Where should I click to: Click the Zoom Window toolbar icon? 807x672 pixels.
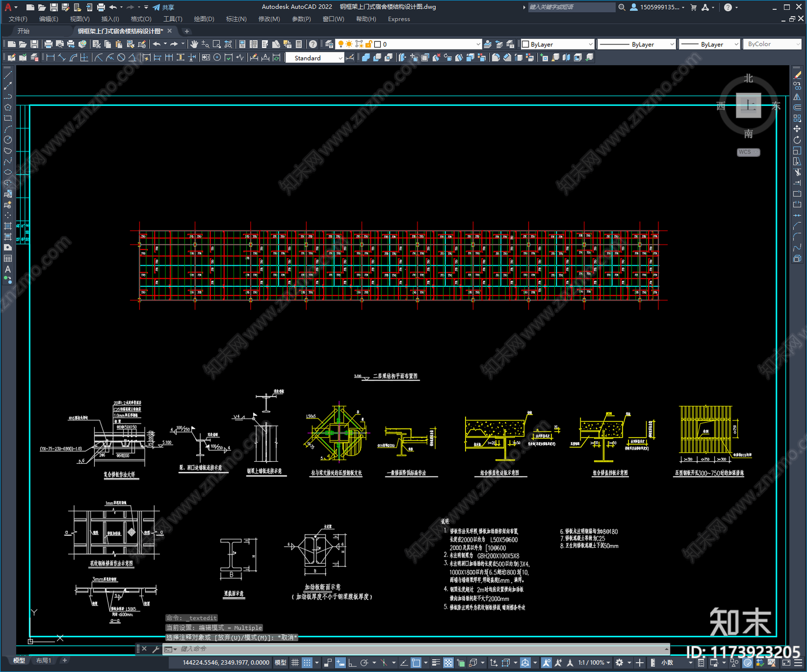coord(217,44)
